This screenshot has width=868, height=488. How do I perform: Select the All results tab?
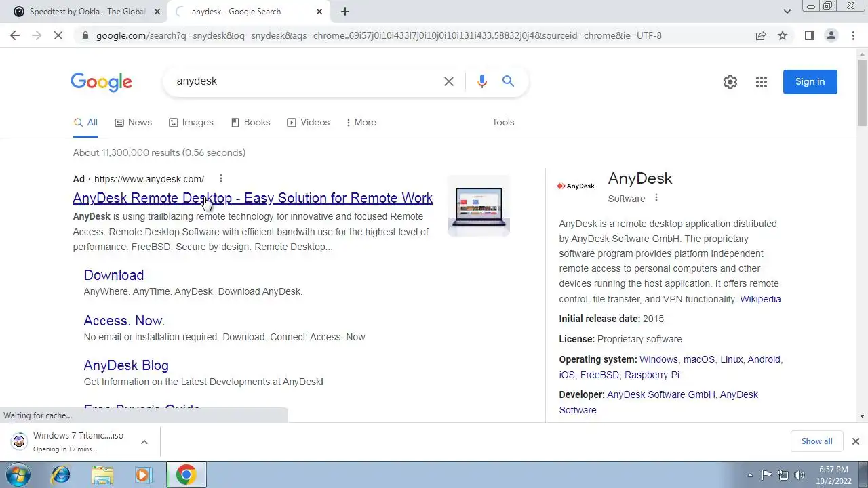point(86,123)
